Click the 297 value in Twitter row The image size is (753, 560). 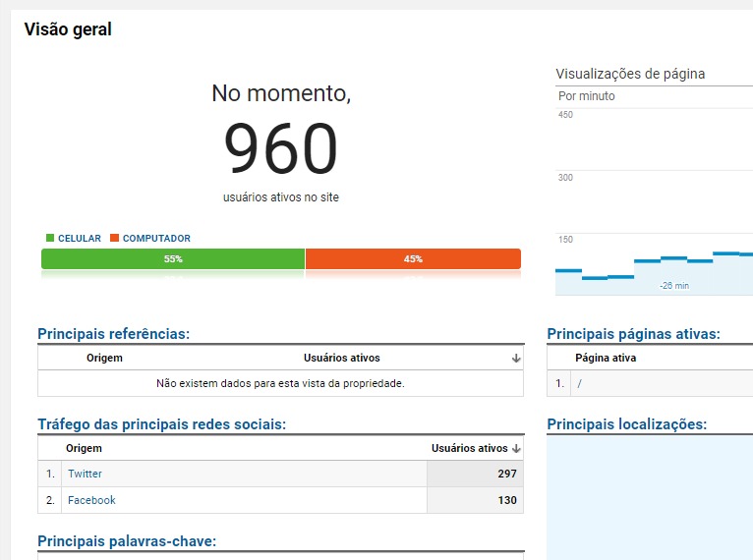point(507,474)
